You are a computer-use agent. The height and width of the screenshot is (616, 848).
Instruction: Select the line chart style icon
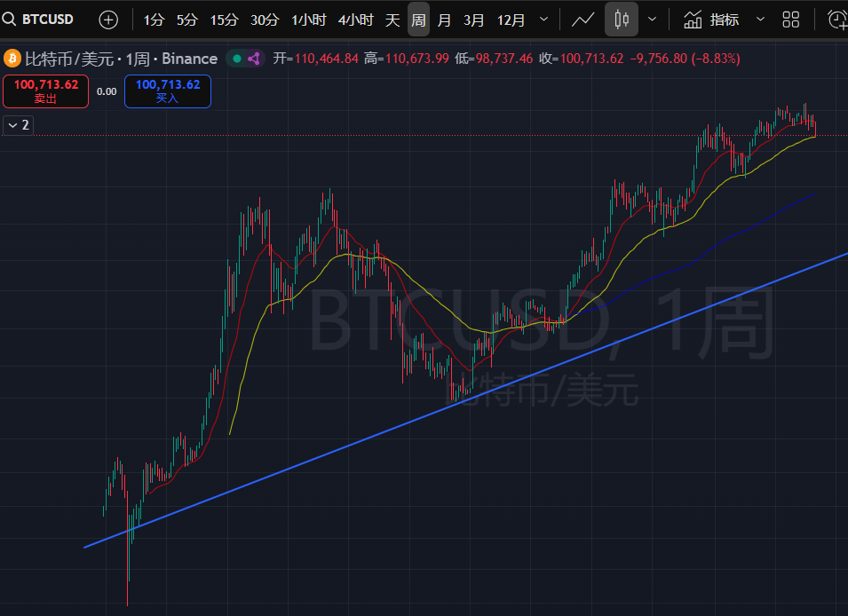pyautogui.click(x=583, y=20)
